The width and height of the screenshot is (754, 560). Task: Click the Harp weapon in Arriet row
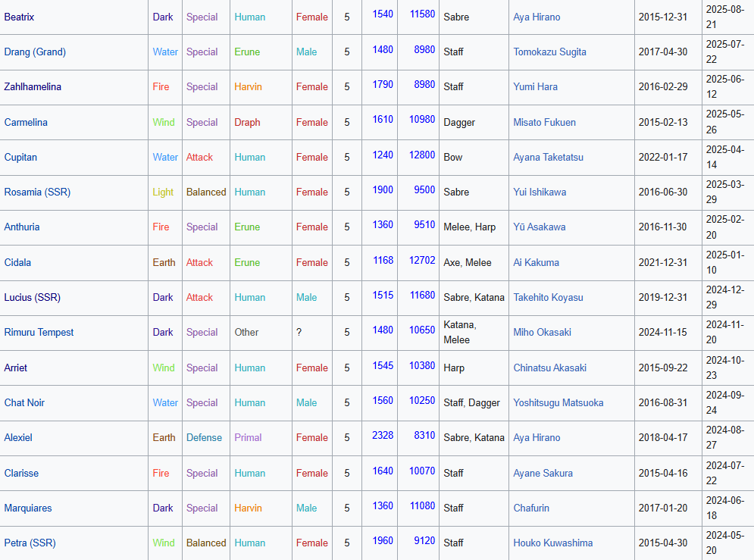(454, 368)
